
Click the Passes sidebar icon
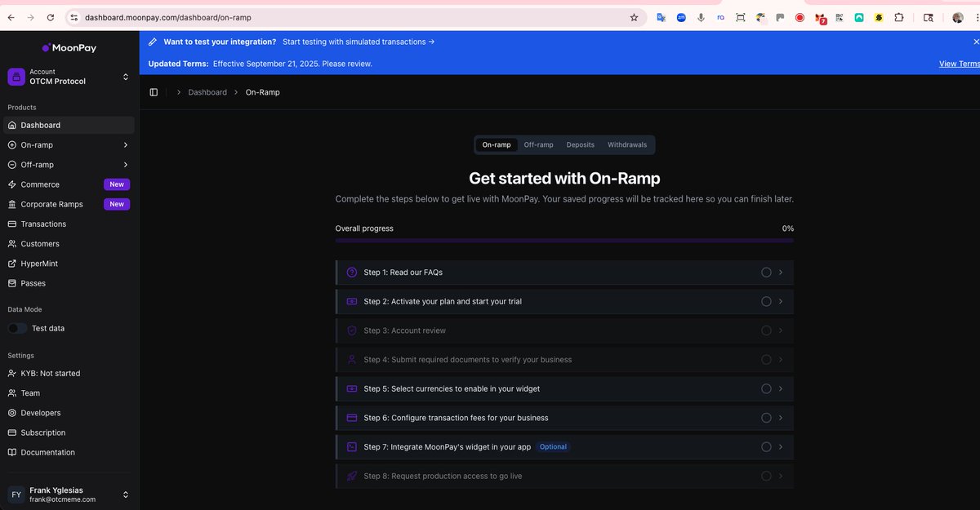[x=12, y=283]
